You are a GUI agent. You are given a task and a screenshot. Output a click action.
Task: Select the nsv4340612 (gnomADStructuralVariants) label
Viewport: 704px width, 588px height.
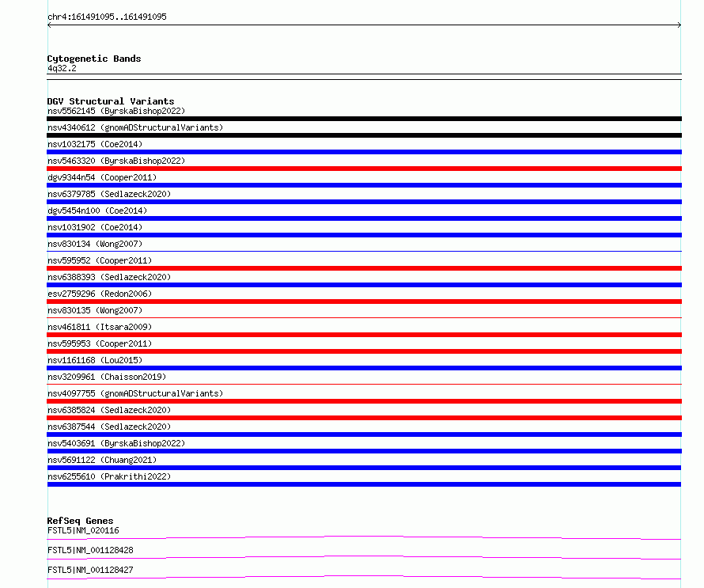[x=135, y=127]
